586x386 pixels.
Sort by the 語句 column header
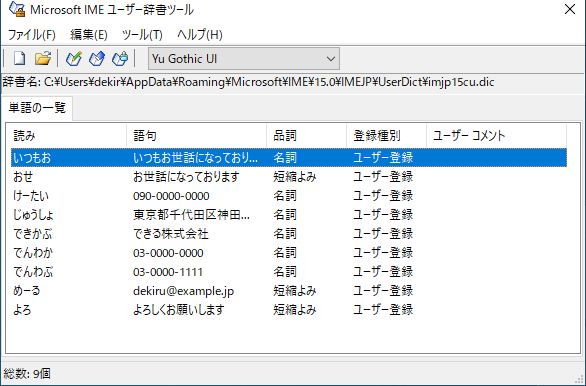(197, 136)
